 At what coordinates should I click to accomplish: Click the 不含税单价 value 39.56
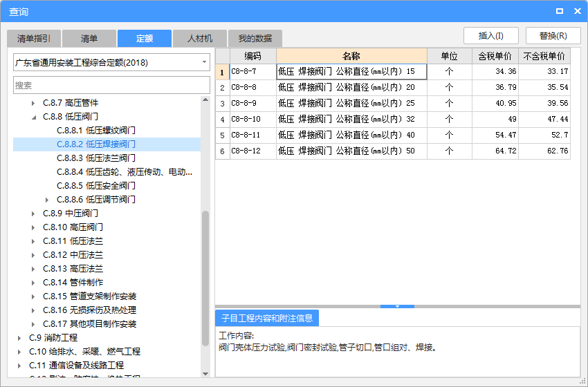[x=544, y=104]
